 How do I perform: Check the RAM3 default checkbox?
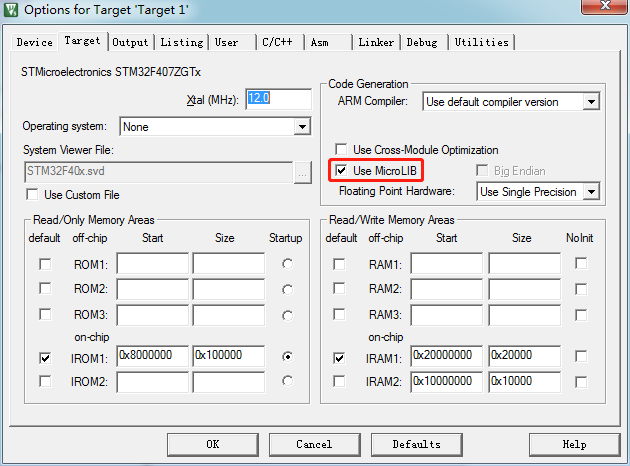pyautogui.click(x=339, y=314)
